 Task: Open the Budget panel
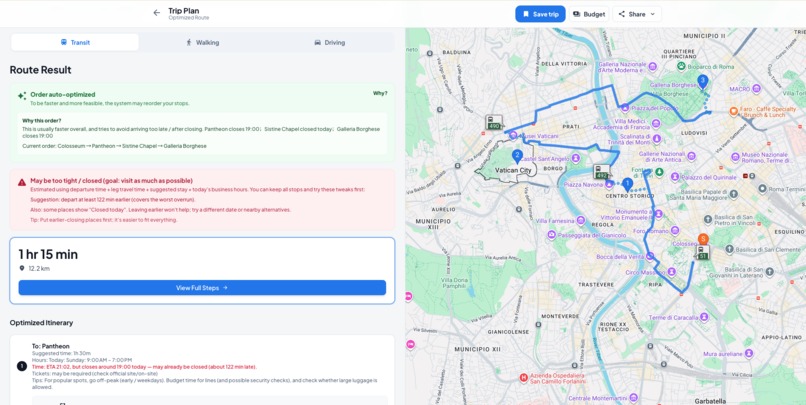[x=589, y=14]
